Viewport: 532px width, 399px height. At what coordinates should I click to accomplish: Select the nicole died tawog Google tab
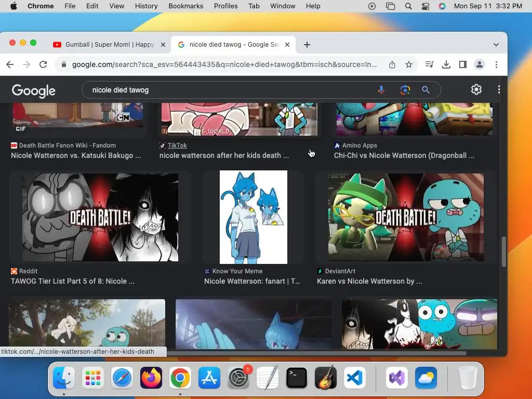(x=234, y=45)
